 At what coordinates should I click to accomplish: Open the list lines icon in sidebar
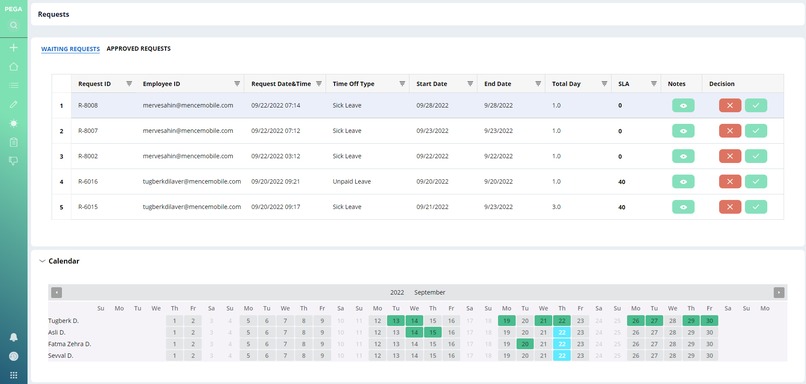pos(14,85)
